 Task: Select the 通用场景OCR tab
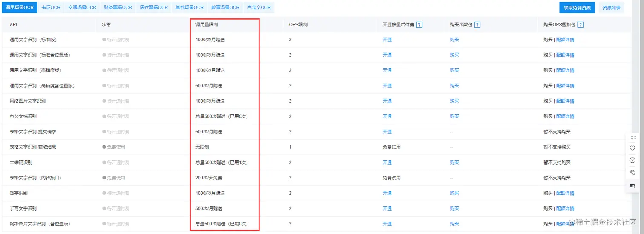tap(19, 8)
